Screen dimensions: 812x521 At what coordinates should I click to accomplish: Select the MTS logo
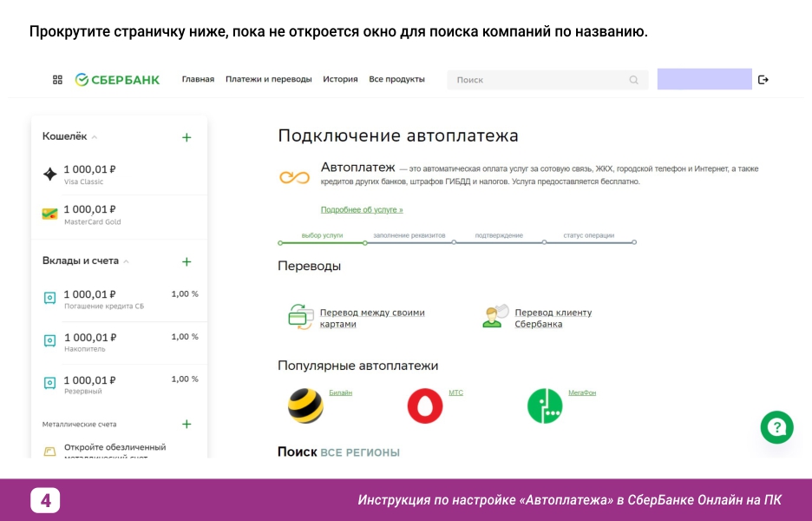425,406
